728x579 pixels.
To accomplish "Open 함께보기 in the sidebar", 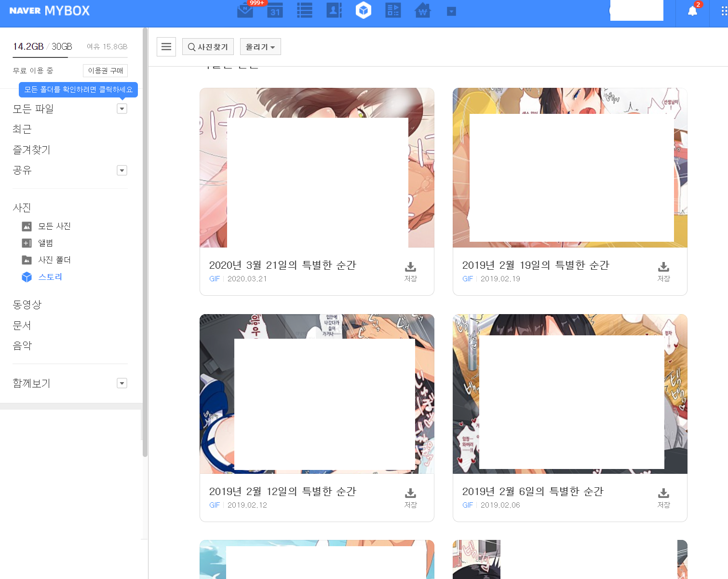I will tap(31, 384).
